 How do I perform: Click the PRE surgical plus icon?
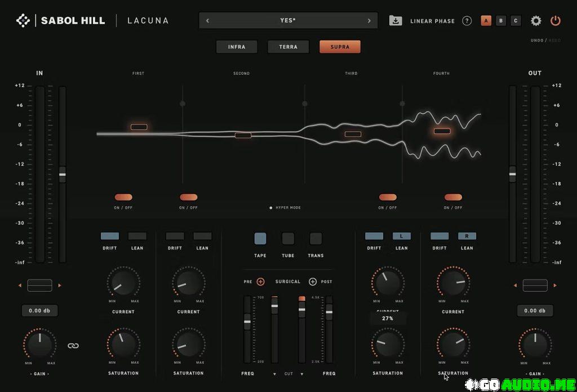pos(260,282)
